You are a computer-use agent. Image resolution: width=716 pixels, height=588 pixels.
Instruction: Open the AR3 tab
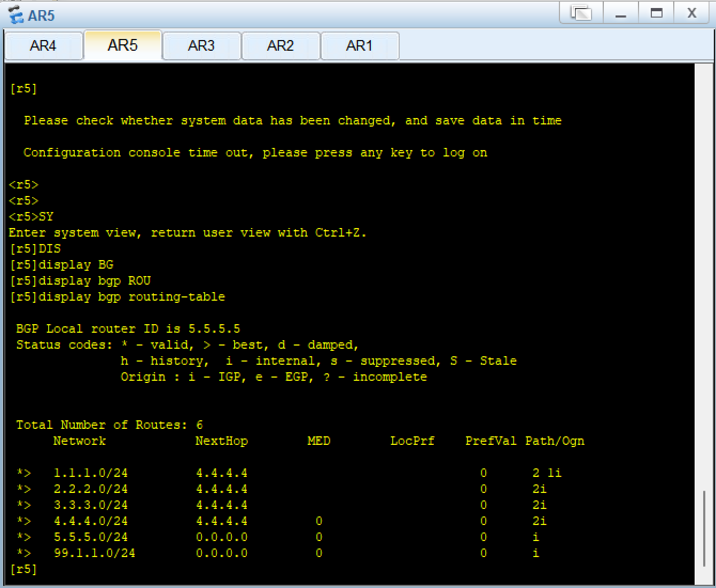click(x=201, y=46)
